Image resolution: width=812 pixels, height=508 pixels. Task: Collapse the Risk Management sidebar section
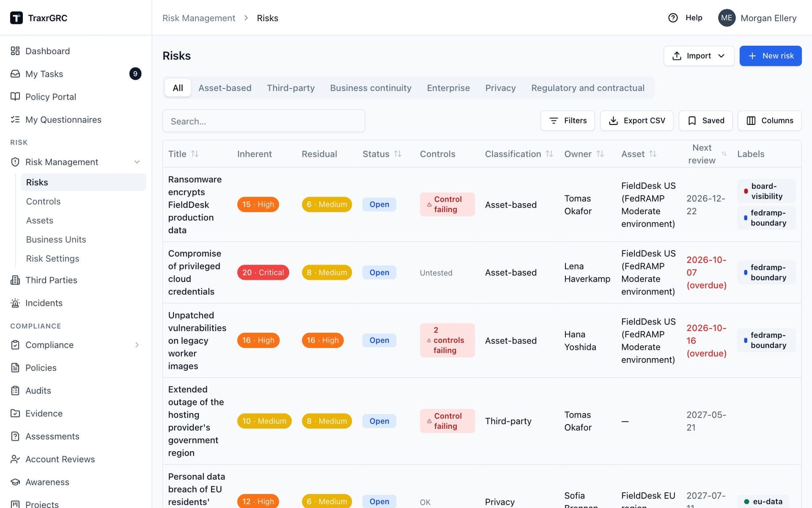point(137,162)
